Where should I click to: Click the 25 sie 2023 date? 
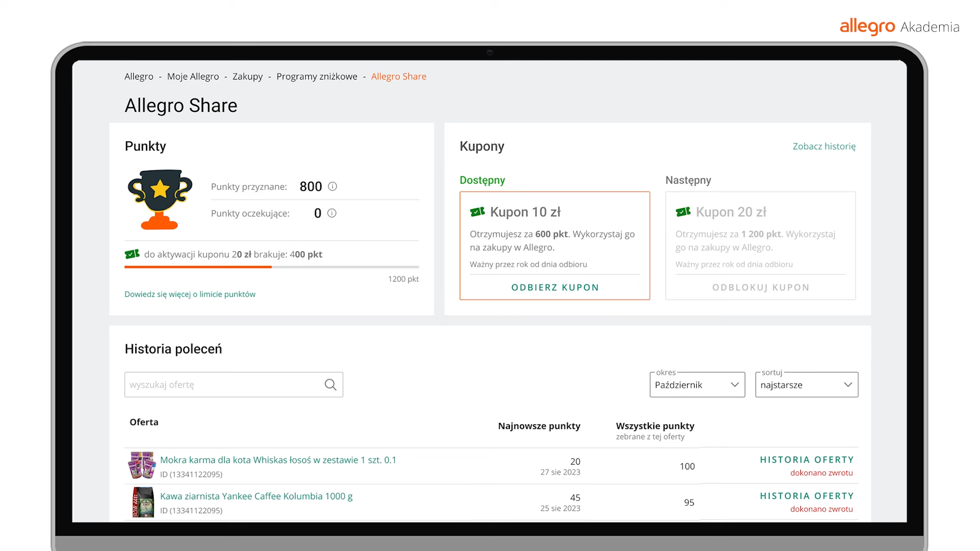[x=560, y=509]
